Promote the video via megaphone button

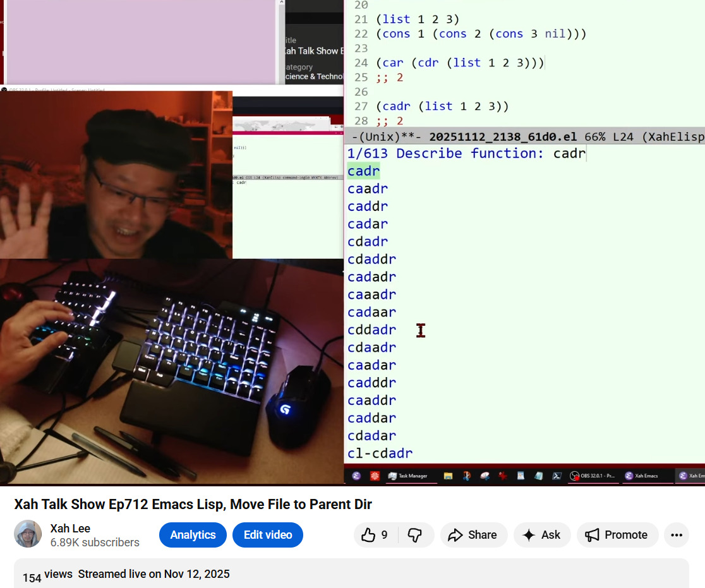tap(617, 535)
